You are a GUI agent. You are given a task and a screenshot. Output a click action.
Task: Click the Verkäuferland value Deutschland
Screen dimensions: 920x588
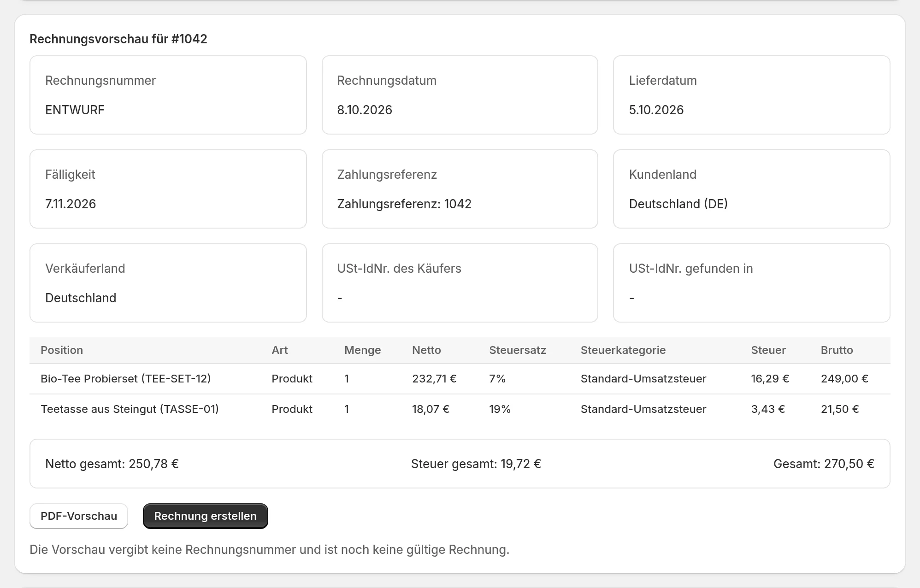[x=81, y=298]
